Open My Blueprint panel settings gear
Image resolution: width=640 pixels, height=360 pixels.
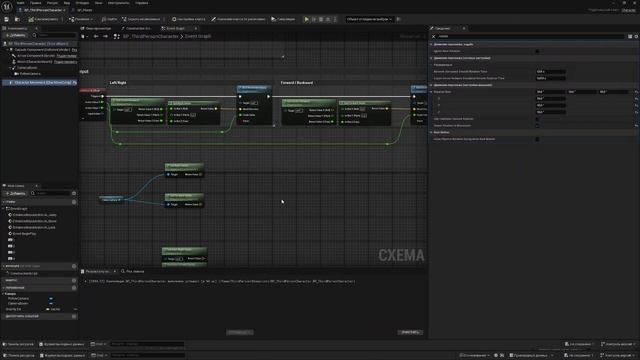(x=74, y=193)
